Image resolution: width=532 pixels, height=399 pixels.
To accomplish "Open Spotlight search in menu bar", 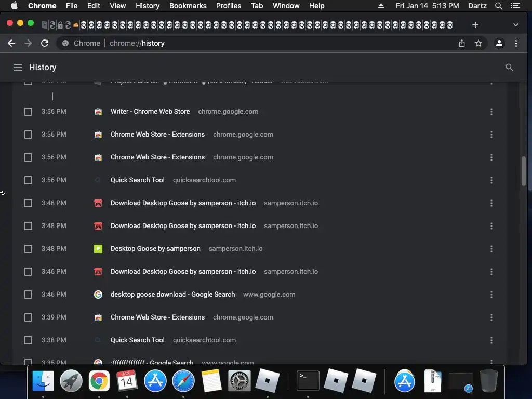I will click(x=498, y=6).
